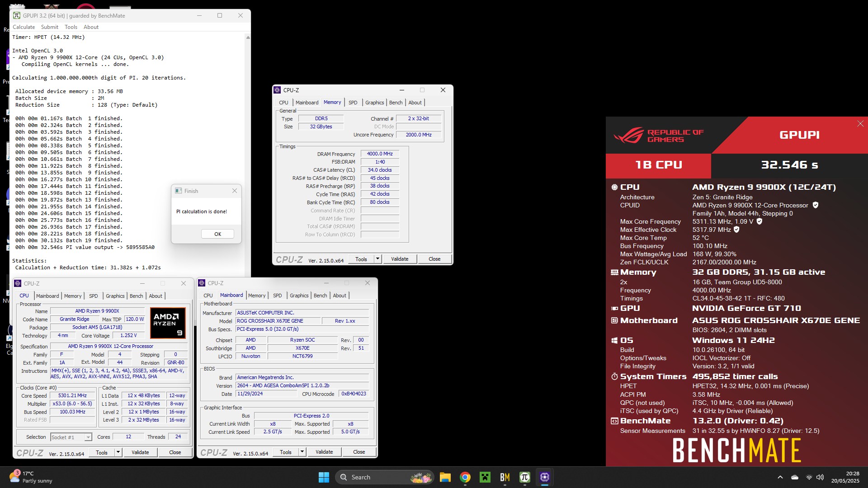Close the BenchMate result panel

tap(860, 124)
